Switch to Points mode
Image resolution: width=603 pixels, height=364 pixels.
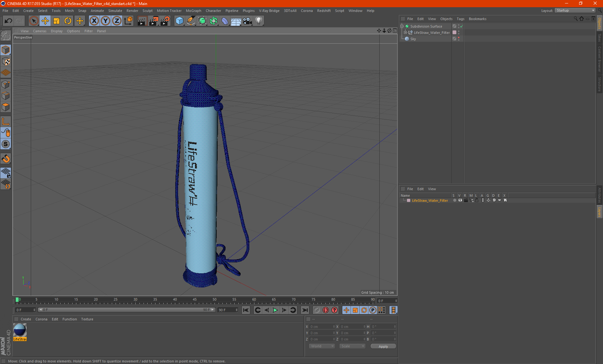[6, 84]
